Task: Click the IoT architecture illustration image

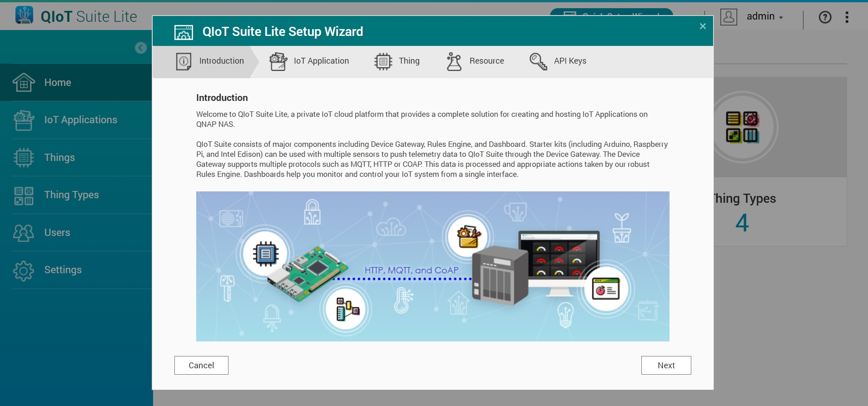Action: [432, 266]
